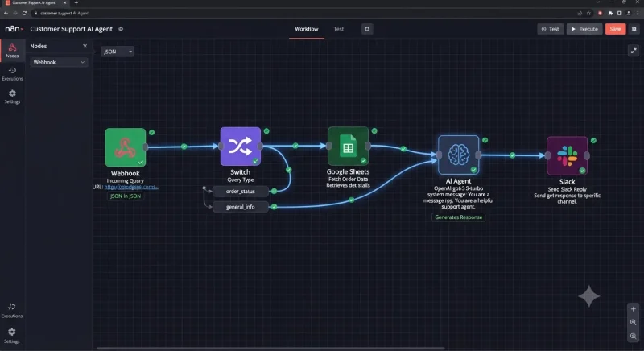The image size is (644, 351).
Task: Select the AI Agent brain node
Action: [458, 155]
